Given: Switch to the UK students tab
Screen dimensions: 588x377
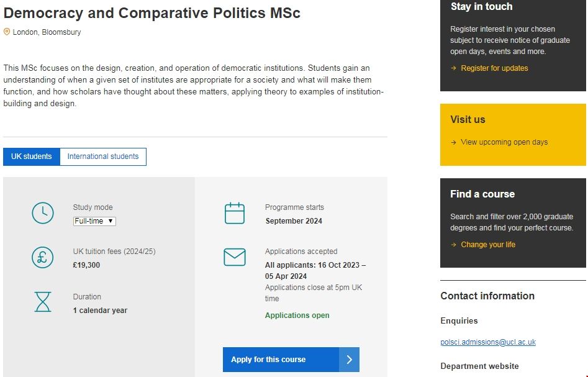Looking at the screenshot, I should 32,157.
